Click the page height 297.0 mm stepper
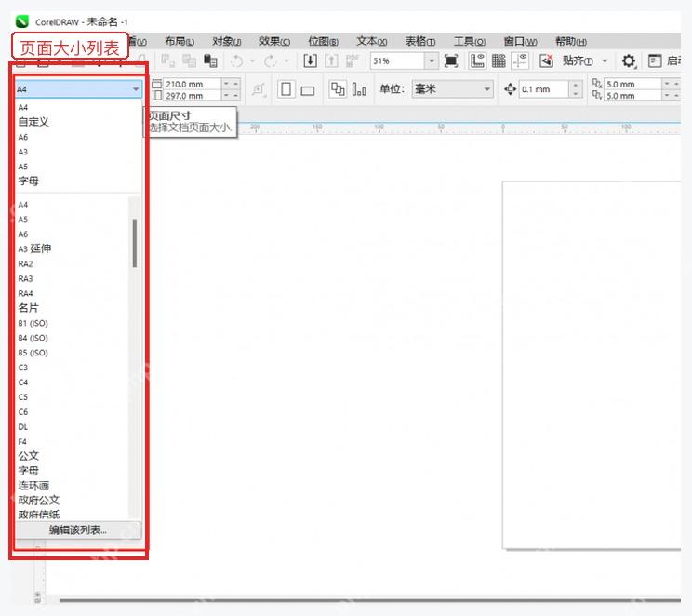The image size is (692, 616). click(x=231, y=96)
